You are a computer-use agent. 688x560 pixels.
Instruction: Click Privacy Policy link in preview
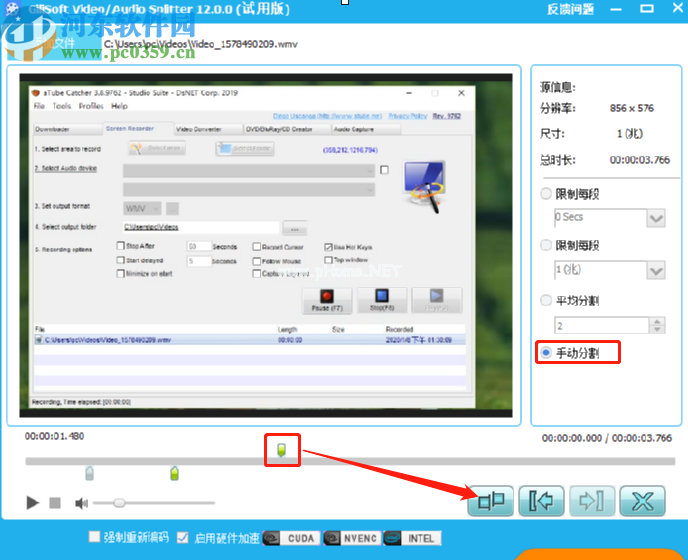point(408,116)
